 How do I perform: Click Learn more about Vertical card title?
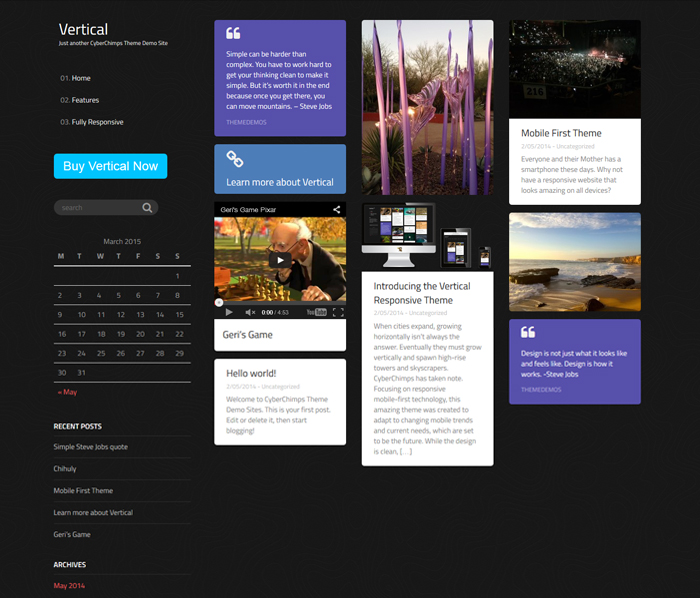(x=280, y=182)
